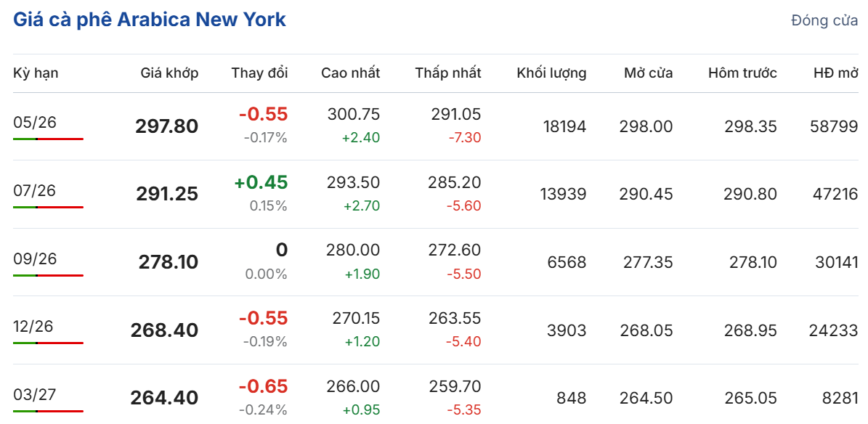Click the +0.45 change value for 07/26

tap(261, 182)
